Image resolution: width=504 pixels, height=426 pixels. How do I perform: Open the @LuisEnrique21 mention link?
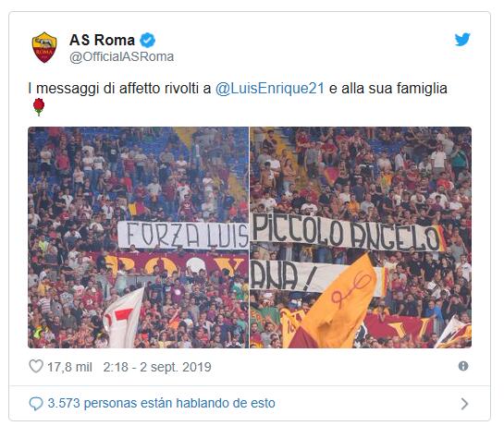tap(270, 89)
